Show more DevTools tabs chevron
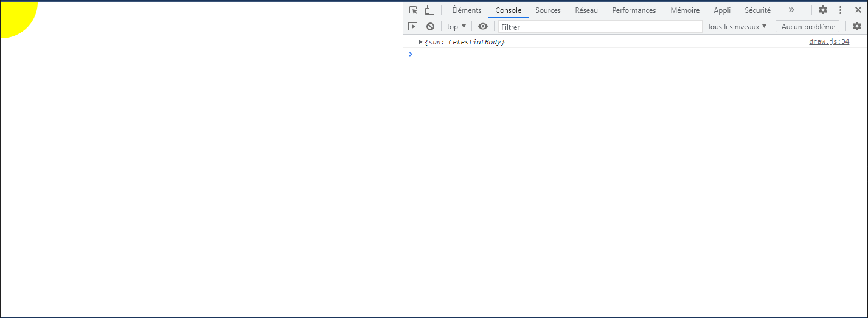 791,10
